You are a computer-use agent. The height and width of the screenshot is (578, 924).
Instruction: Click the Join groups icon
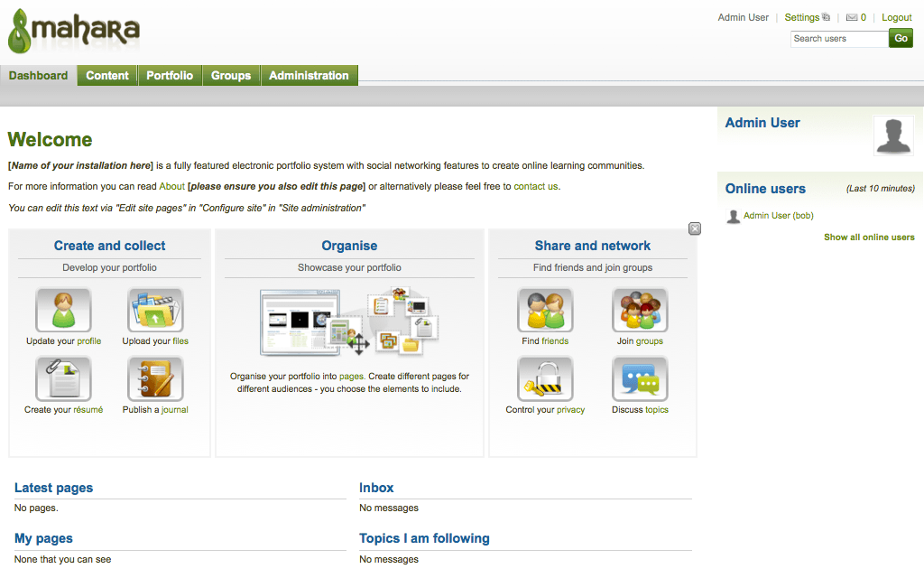(640, 311)
